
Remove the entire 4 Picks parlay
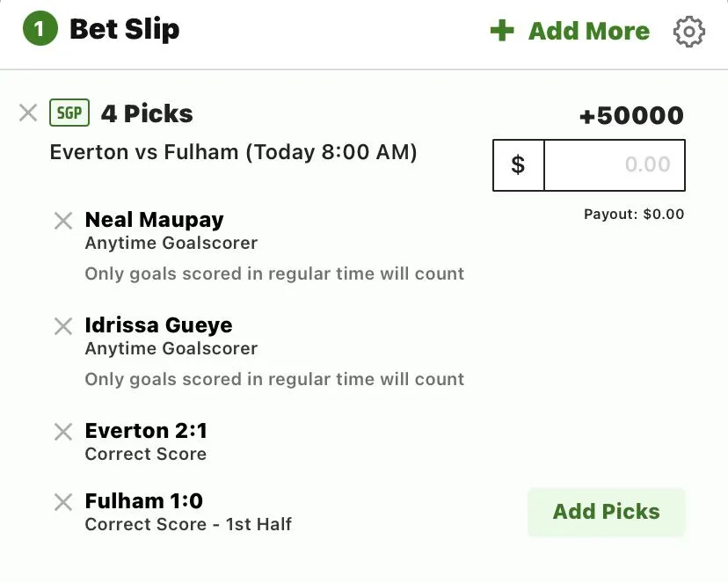tap(28, 113)
